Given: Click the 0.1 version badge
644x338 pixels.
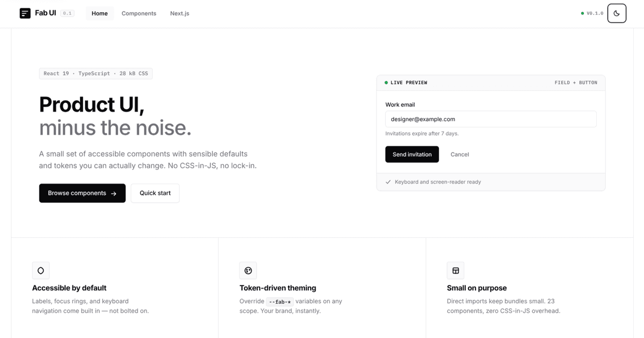Looking at the screenshot, I should click(x=67, y=13).
